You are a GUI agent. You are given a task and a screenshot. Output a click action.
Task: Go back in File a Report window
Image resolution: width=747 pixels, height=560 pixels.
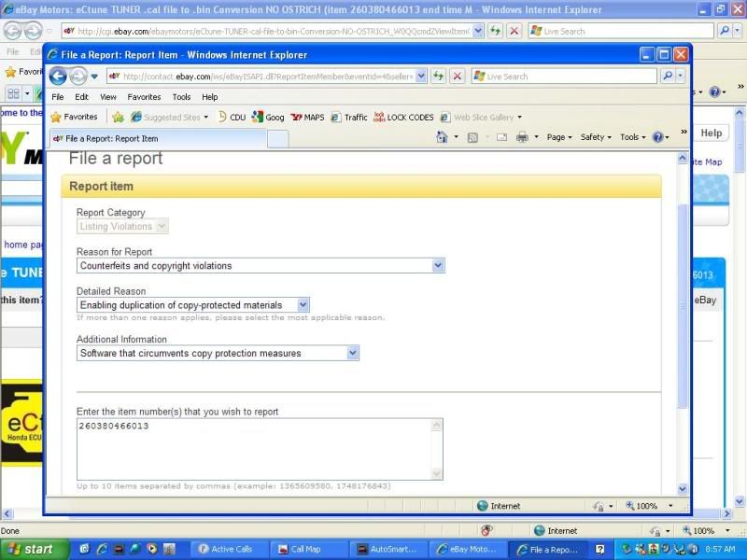point(58,77)
